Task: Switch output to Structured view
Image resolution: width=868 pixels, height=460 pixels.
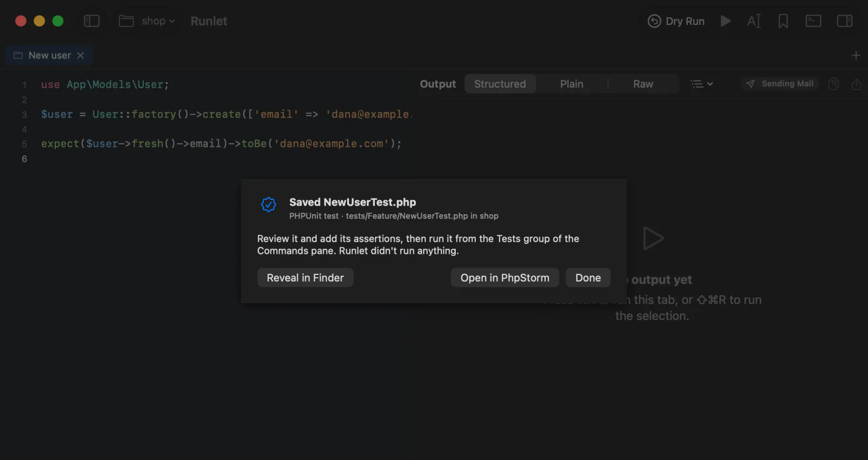Action: click(500, 84)
